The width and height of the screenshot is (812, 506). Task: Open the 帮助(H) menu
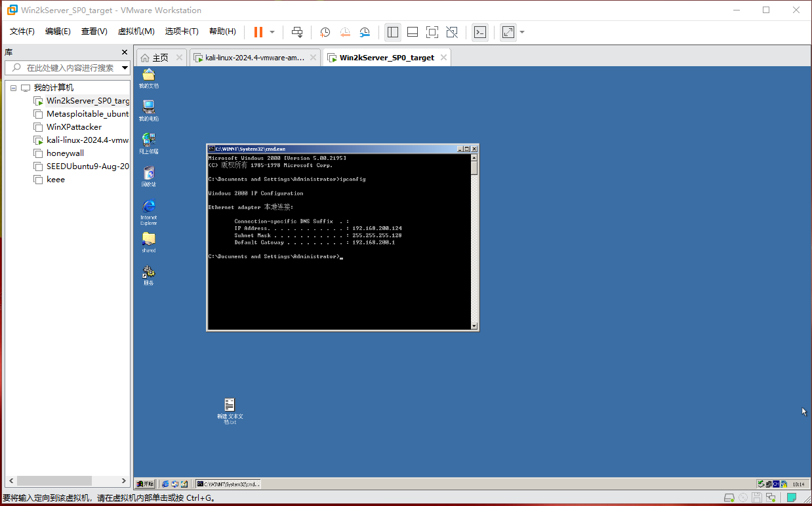click(222, 31)
